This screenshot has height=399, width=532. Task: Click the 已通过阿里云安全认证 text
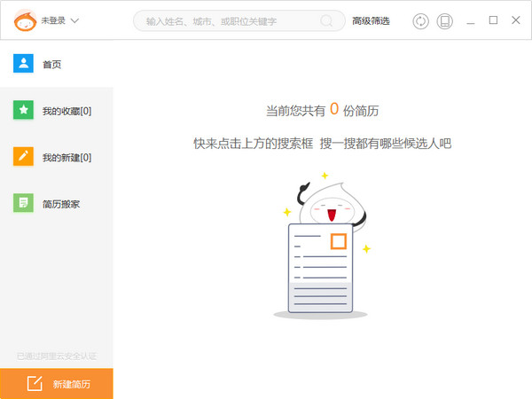point(57,356)
